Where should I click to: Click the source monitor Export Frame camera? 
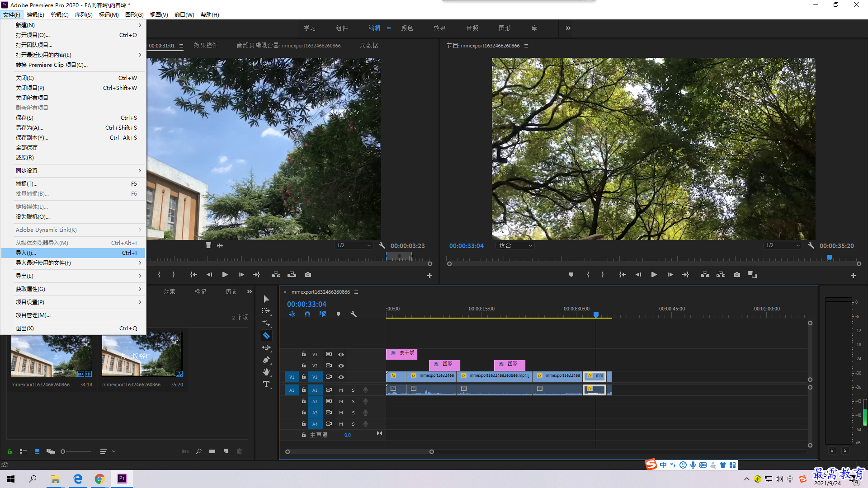point(308,275)
